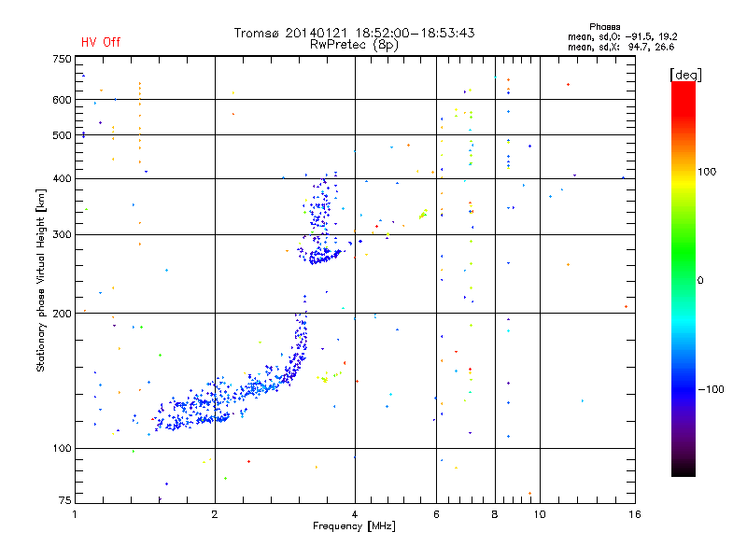Click the rainbow phase colorbar
The width and height of the screenshot is (747, 560).
pos(684,278)
